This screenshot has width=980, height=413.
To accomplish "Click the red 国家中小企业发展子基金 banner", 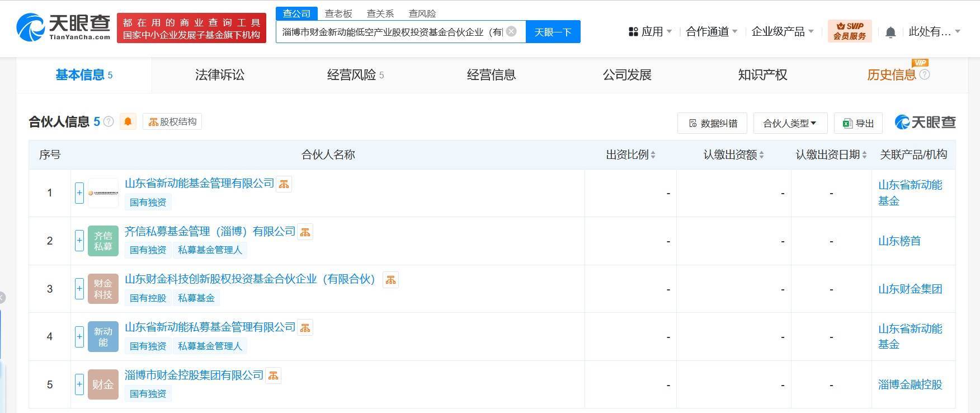I will (x=191, y=28).
